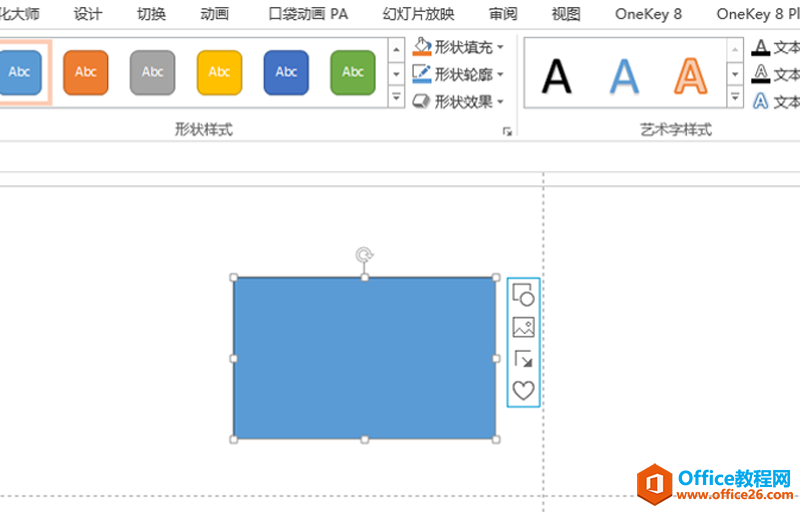Click the heart icon in floating toolbar

pyautogui.click(x=523, y=390)
